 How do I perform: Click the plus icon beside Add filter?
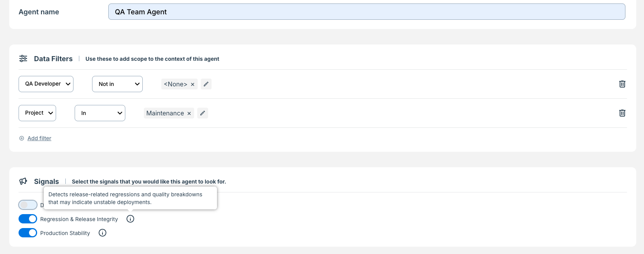click(x=22, y=138)
